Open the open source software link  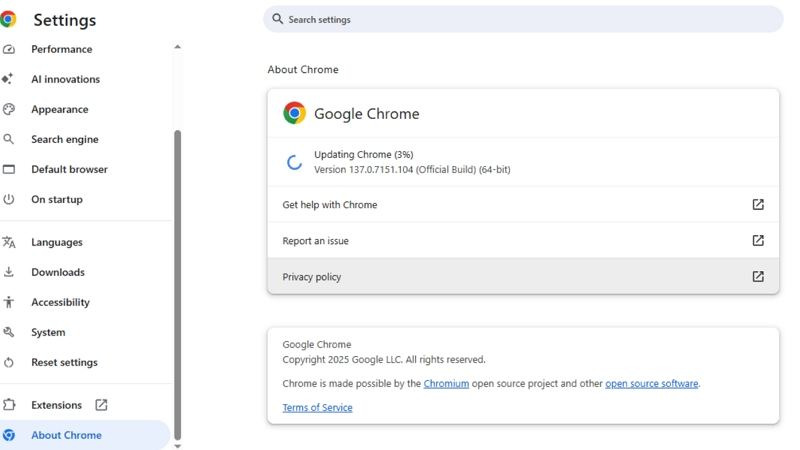coord(652,384)
